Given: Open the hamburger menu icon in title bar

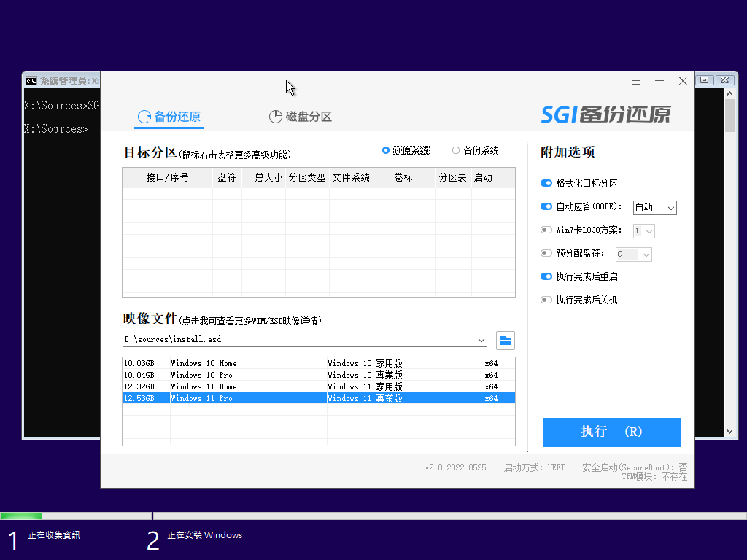Looking at the screenshot, I should pos(636,81).
